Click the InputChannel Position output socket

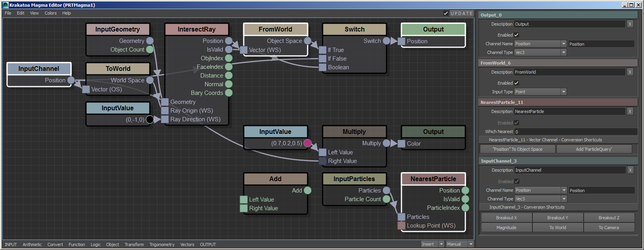coord(71,80)
